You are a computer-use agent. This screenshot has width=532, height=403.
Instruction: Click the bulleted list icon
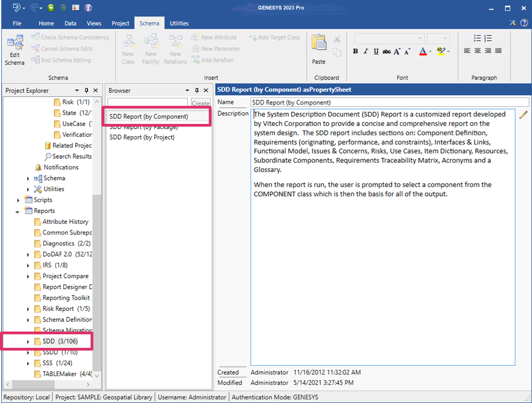point(477,38)
